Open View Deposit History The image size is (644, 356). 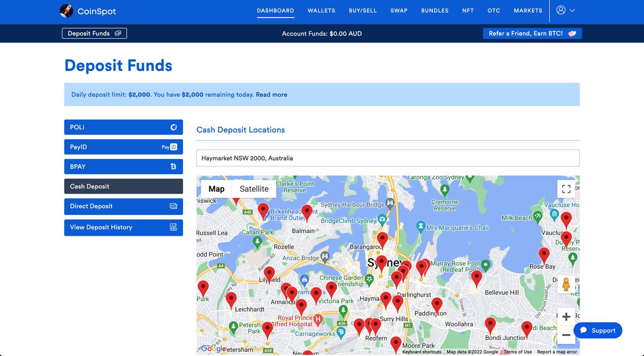(123, 227)
